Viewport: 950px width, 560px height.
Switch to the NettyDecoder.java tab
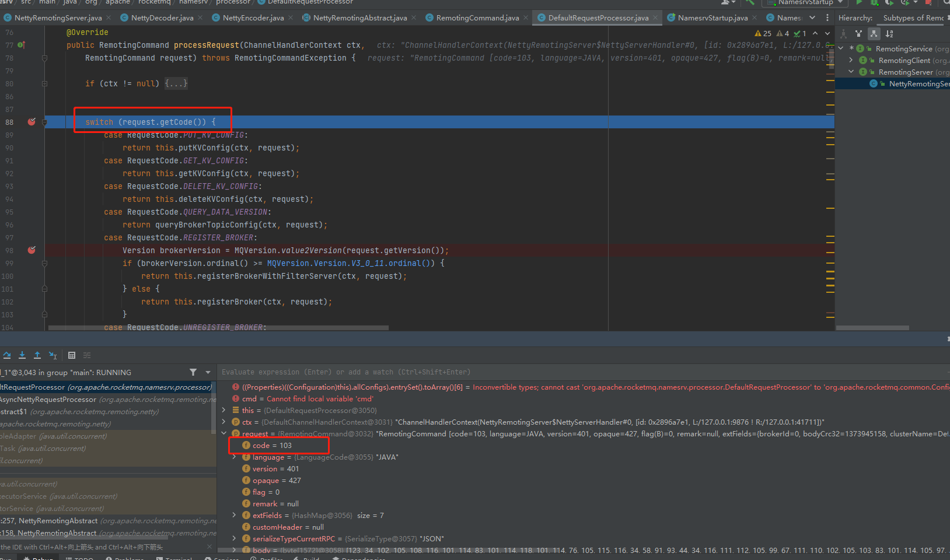162,18
